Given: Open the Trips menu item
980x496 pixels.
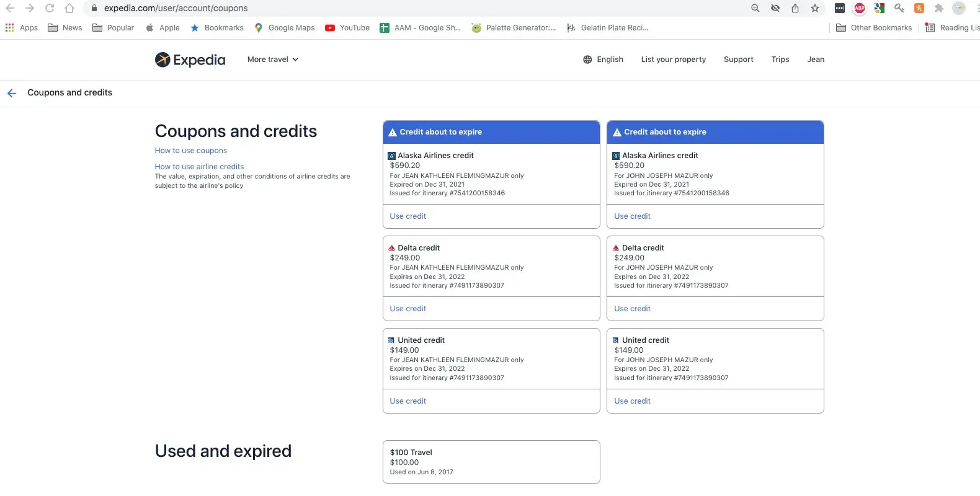Looking at the screenshot, I should (780, 60).
